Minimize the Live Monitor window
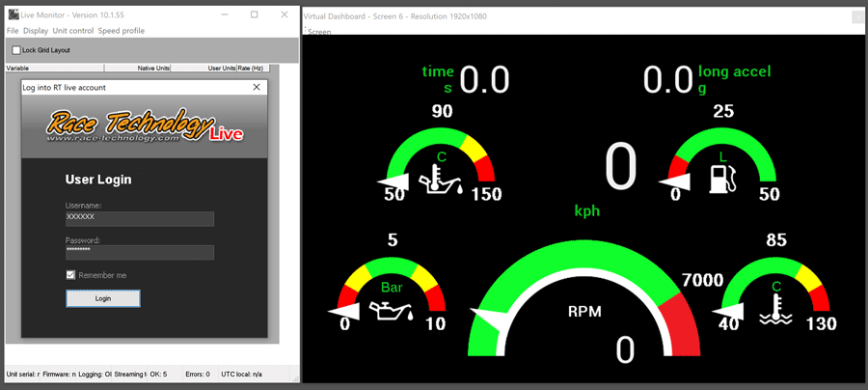The width and height of the screenshot is (868, 390). point(224,15)
